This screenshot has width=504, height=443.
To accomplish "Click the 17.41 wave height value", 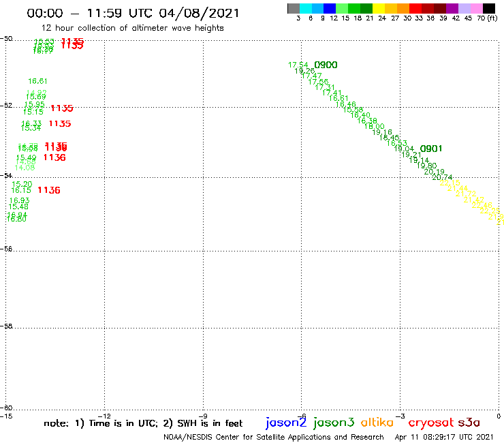I will click(332, 93).
